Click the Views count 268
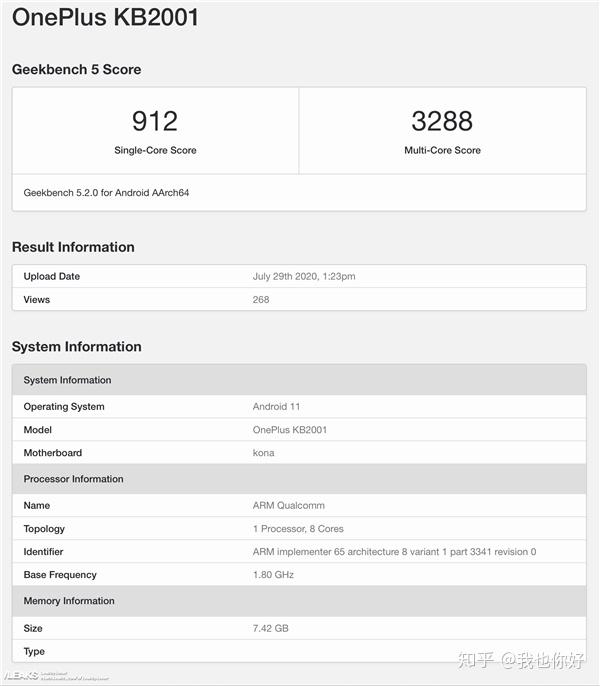This screenshot has width=600, height=686. [261, 300]
